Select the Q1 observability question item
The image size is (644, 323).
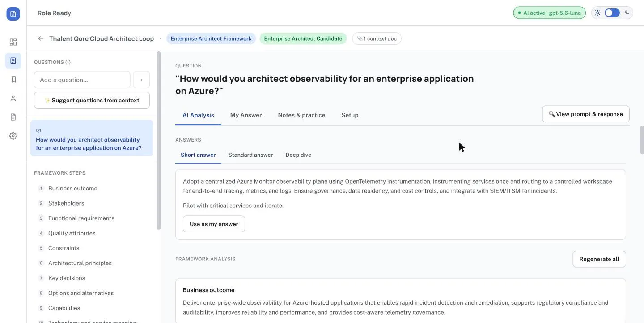click(92, 138)
